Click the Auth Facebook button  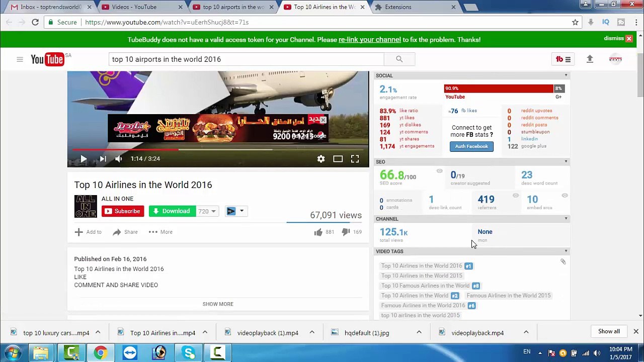click(x=471, y=146)
